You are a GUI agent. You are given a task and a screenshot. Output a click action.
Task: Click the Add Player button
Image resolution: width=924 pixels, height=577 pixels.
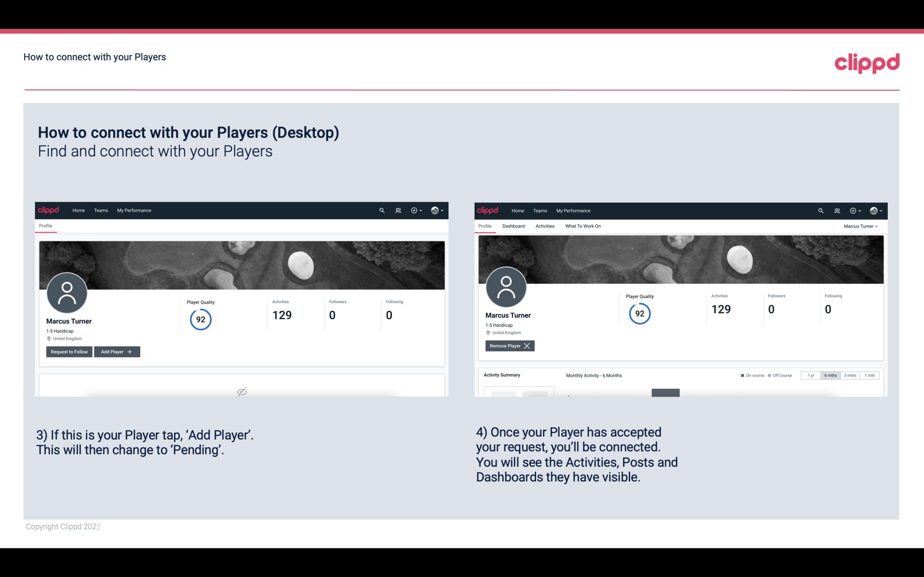click(116, 351)
